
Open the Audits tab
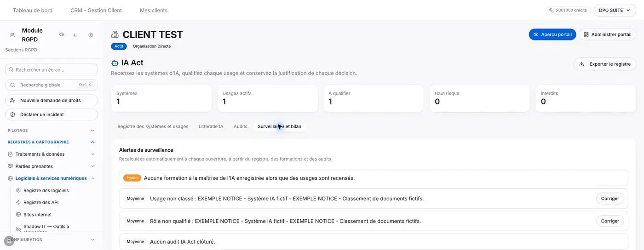click(240, 126)
